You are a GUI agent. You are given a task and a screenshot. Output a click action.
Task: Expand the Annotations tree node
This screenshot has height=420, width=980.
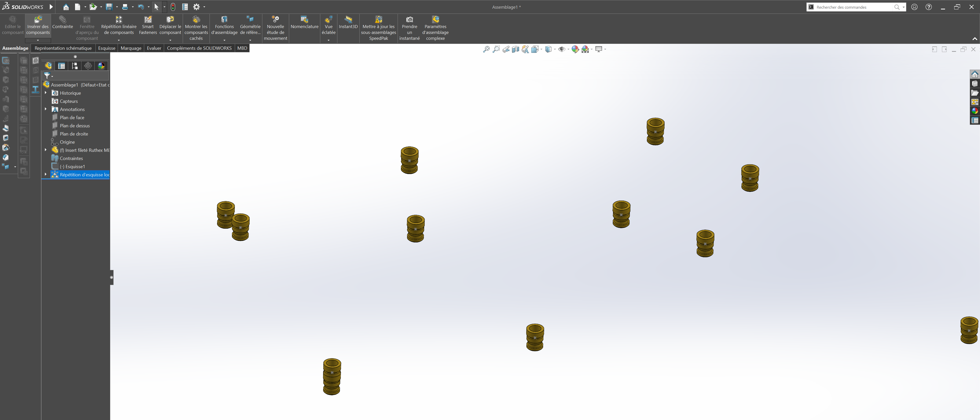pyautogui.click(x=46, y=109)
